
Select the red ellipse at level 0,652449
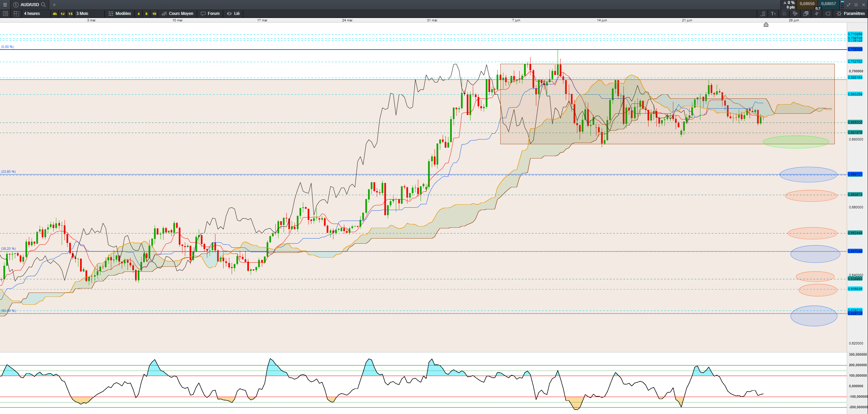coord(812,233)
